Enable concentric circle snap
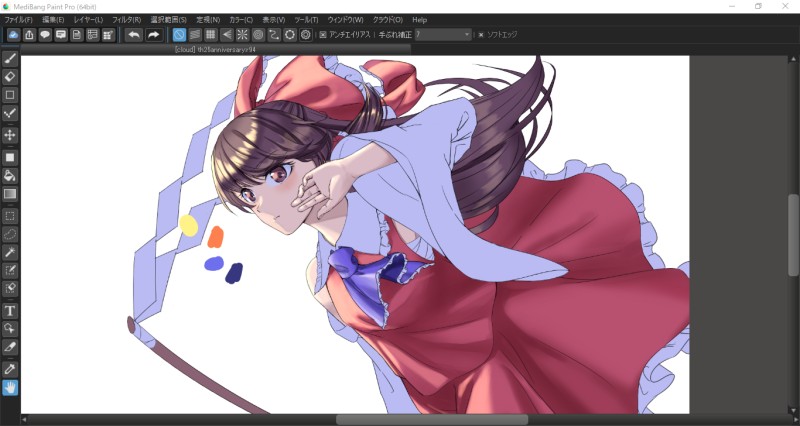 pos(258,35)
